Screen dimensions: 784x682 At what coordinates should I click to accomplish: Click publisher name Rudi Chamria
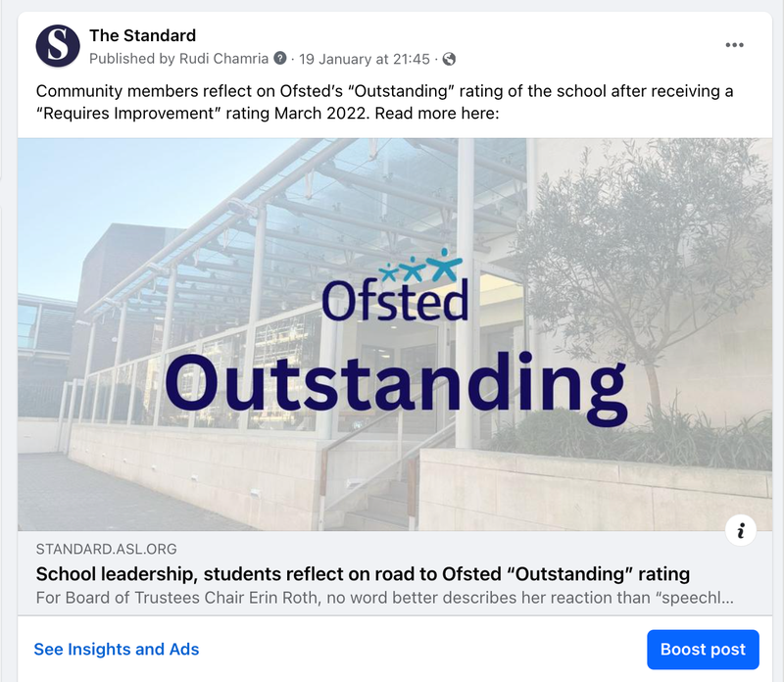(x=226, y=59)
